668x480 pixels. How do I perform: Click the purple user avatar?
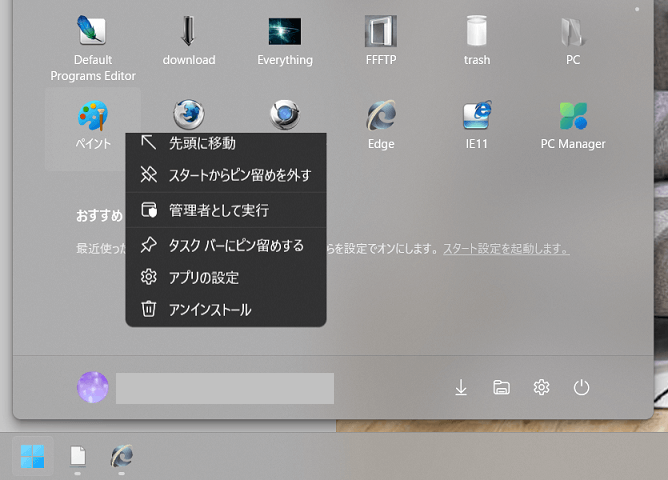coord(92,388)
